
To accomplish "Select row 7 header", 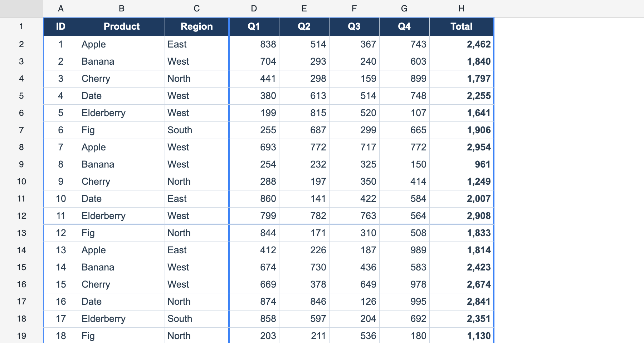I will (x=21, y=130).
